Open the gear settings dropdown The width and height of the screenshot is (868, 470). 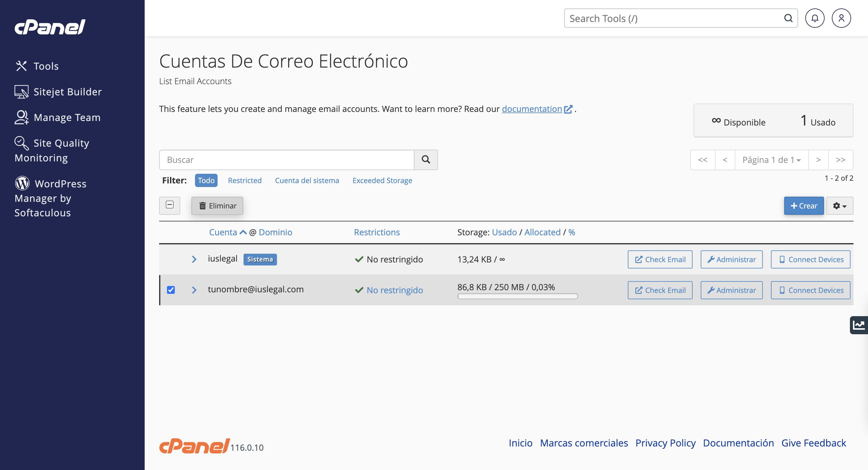coord(839,206)
